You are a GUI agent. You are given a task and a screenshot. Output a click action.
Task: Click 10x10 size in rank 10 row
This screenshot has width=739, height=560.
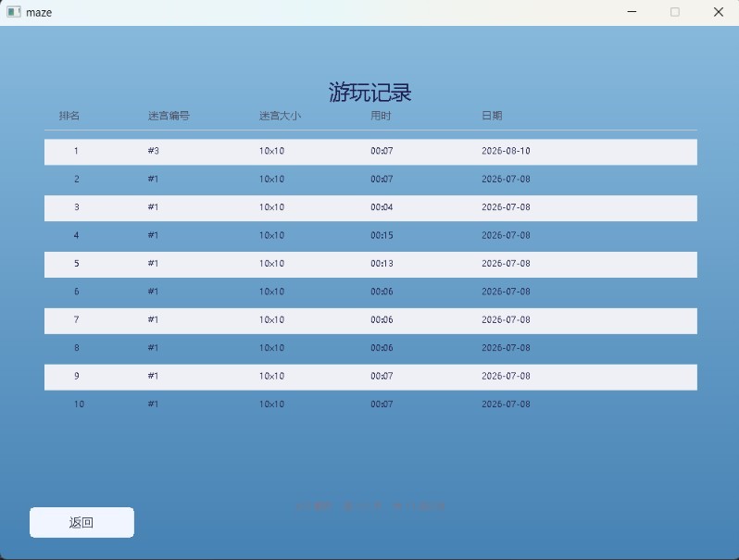(271, 404)
